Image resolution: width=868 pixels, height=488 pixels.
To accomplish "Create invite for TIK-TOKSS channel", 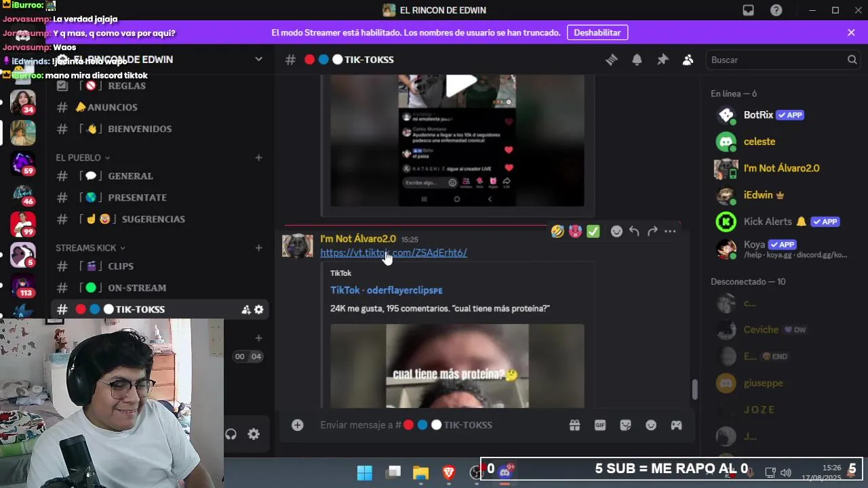I will pyautogui.click(x=246, y=310).
